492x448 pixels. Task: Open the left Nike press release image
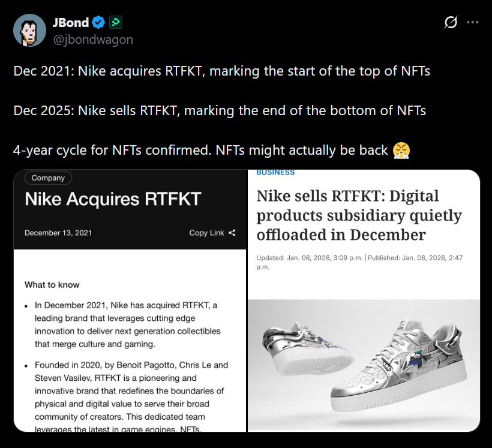click(129, 300)
